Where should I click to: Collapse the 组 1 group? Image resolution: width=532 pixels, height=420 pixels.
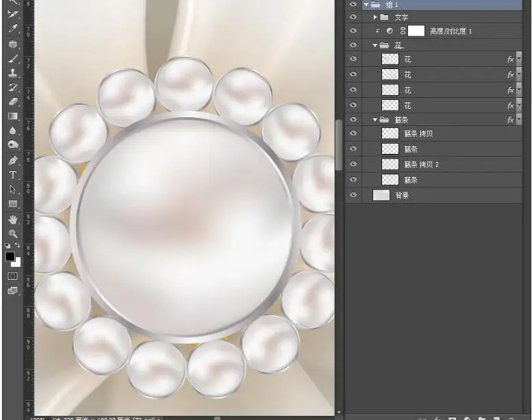point(366,4)
